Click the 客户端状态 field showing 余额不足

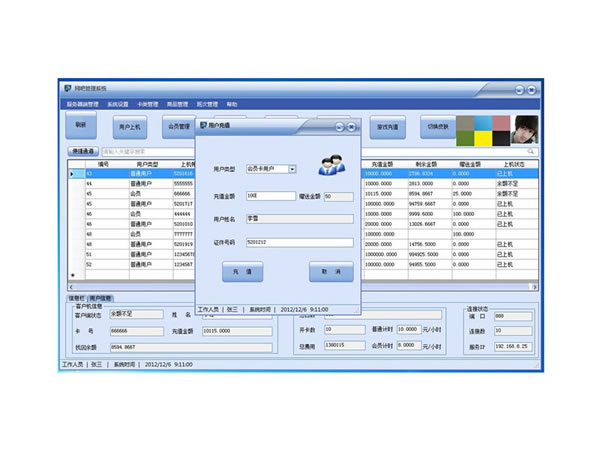click(x=137, y=314)
